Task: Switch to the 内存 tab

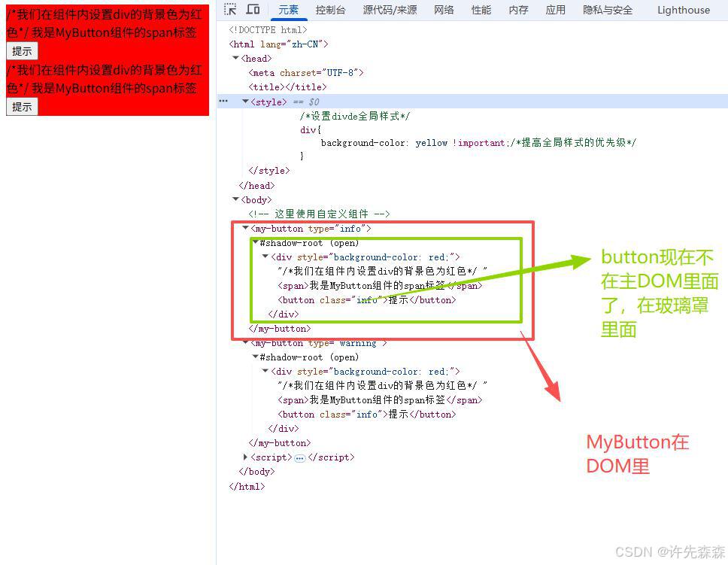Action: point(518,10)
